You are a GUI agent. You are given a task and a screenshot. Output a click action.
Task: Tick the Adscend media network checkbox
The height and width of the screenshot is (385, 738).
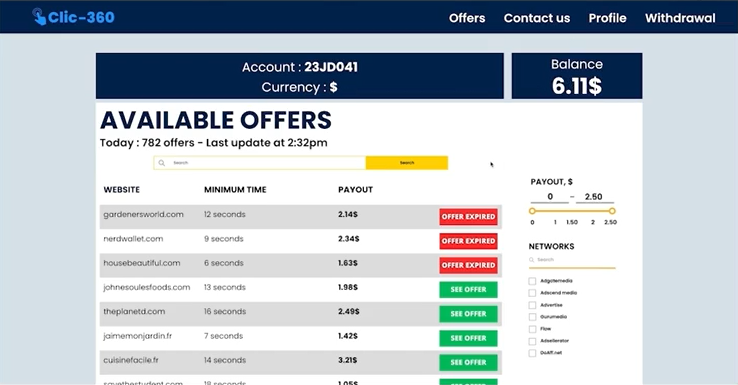(532, 293)
